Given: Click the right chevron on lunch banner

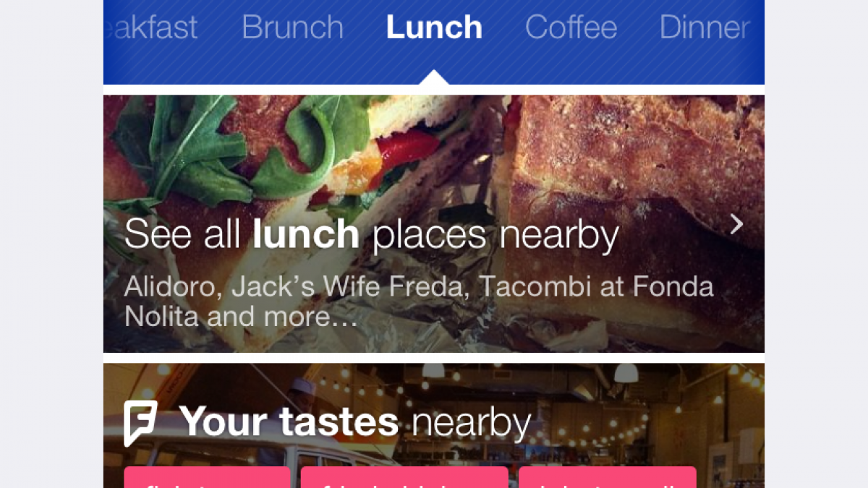Looking at the screenshot, I should (x=736, y=224).
